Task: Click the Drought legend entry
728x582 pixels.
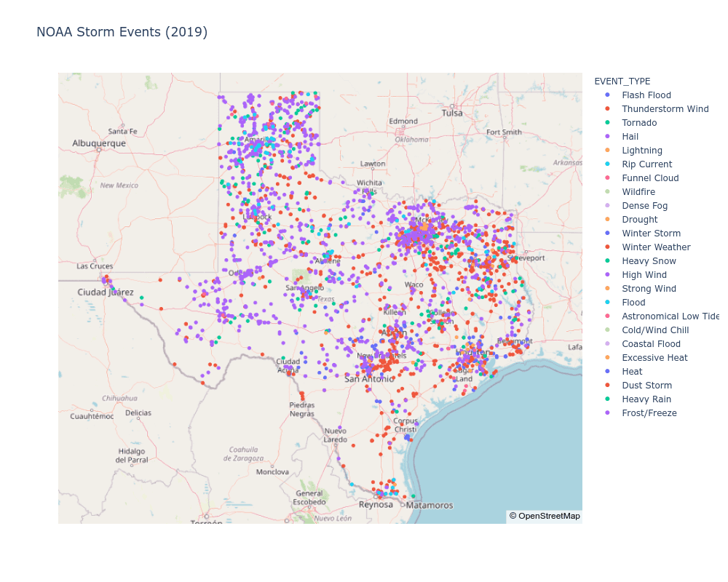Action: [639, 220]
